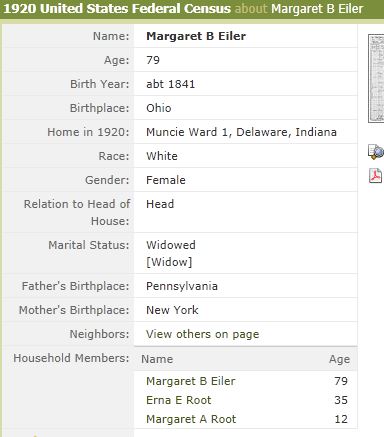Click the New York mother's birthplace value
The height and width of the screenshot is (437, 384).
pyautogui.click(x=172, y=310)
